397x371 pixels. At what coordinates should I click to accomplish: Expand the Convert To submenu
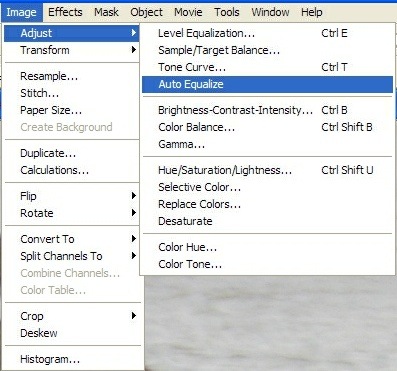72,239
